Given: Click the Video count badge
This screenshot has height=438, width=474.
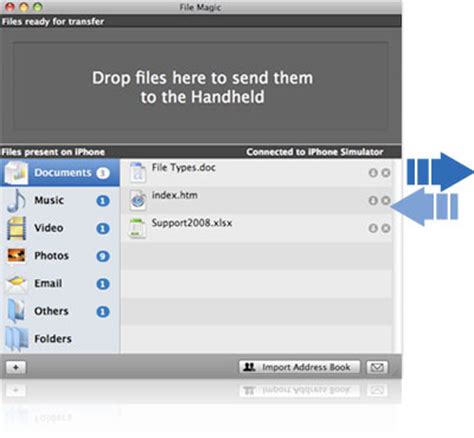Looking at the screenshot, I should pos(103,228).
